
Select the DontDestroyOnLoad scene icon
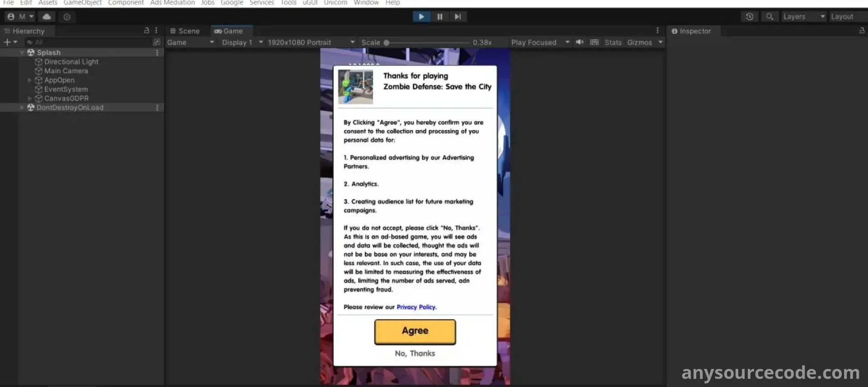pos(31,108)
